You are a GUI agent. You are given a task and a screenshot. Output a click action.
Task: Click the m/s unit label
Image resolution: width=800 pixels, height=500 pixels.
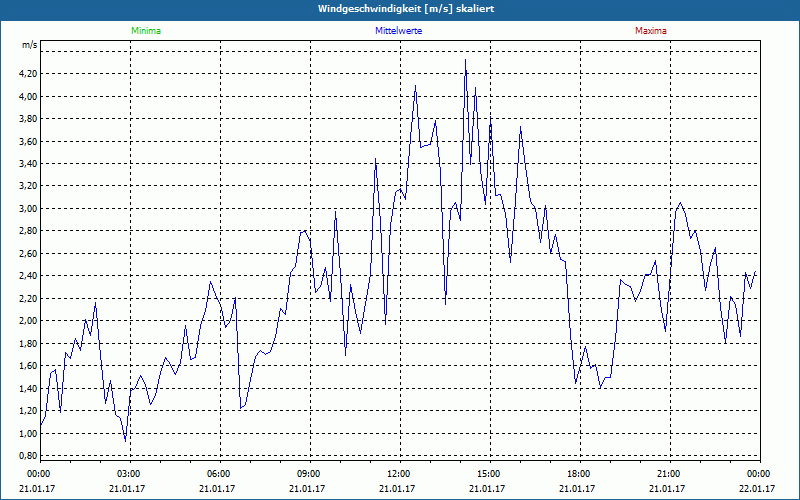coord(30,45)
